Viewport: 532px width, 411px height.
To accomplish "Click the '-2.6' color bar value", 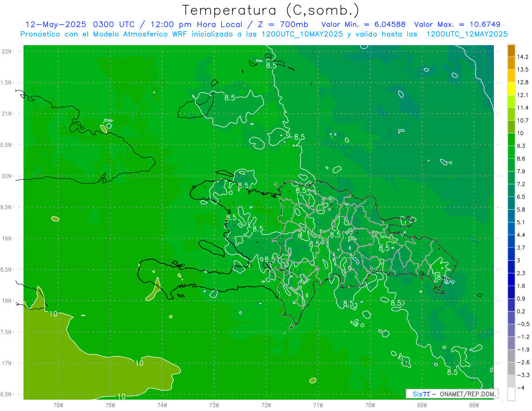I will click(x=523, y=362).
